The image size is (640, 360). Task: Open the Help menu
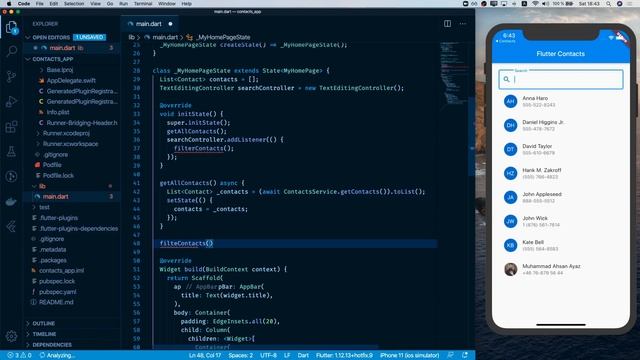(187, 4)
